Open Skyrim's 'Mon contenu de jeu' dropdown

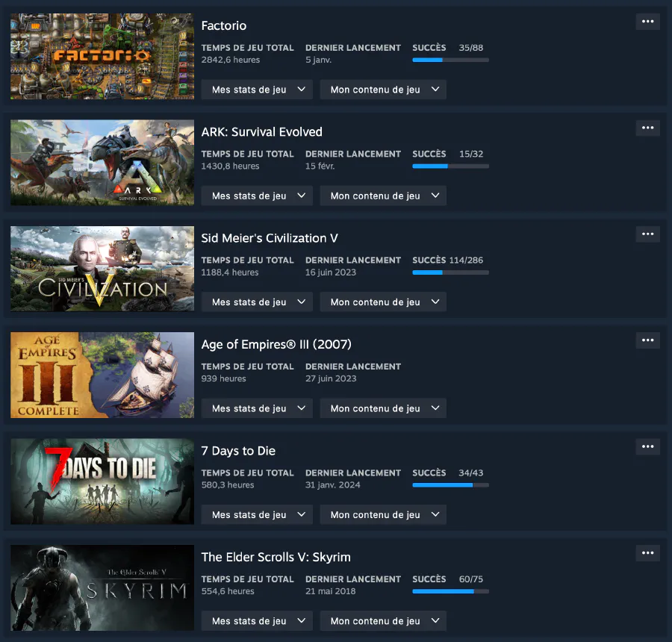click(383, 621)
